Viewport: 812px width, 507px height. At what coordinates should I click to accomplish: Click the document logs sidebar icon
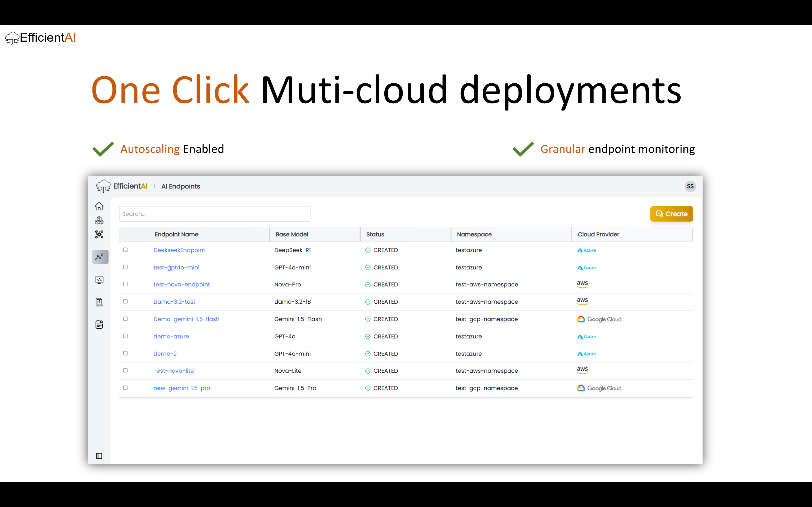(99, 324)
